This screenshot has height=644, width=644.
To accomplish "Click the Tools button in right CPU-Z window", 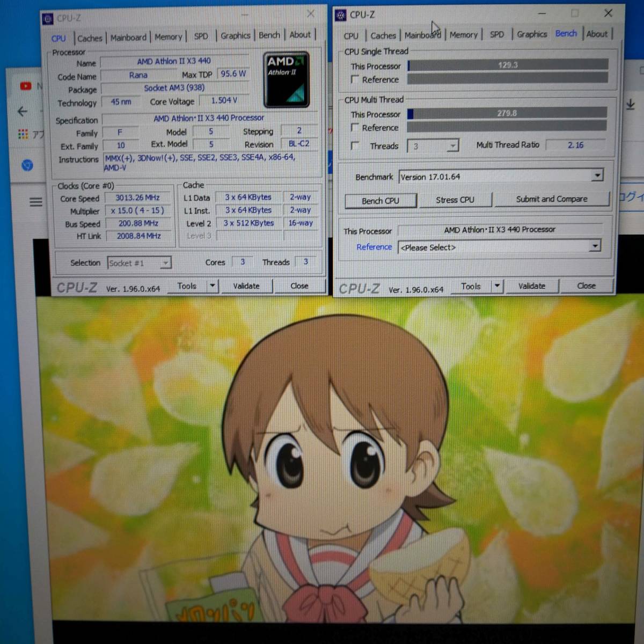I will (471, 287).
